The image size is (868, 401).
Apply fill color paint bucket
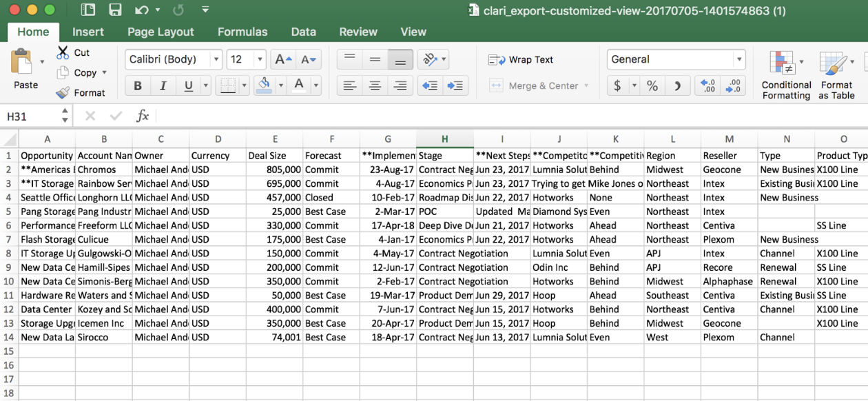[264, 85]
